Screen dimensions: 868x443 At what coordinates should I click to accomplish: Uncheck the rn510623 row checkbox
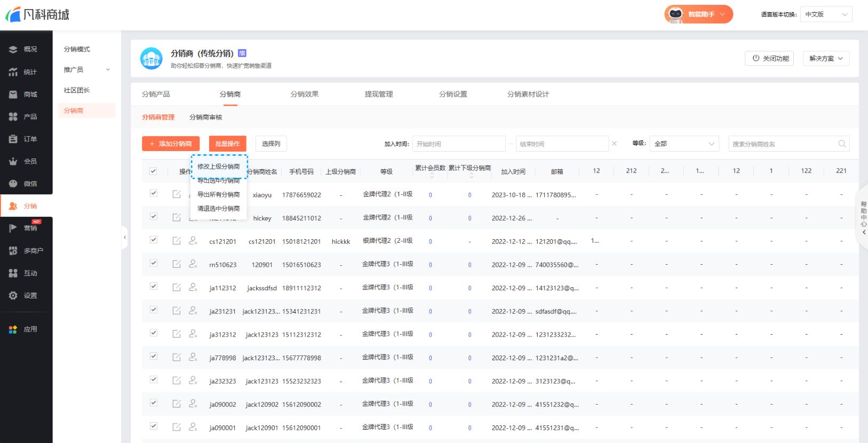click(x=154, y=263)
